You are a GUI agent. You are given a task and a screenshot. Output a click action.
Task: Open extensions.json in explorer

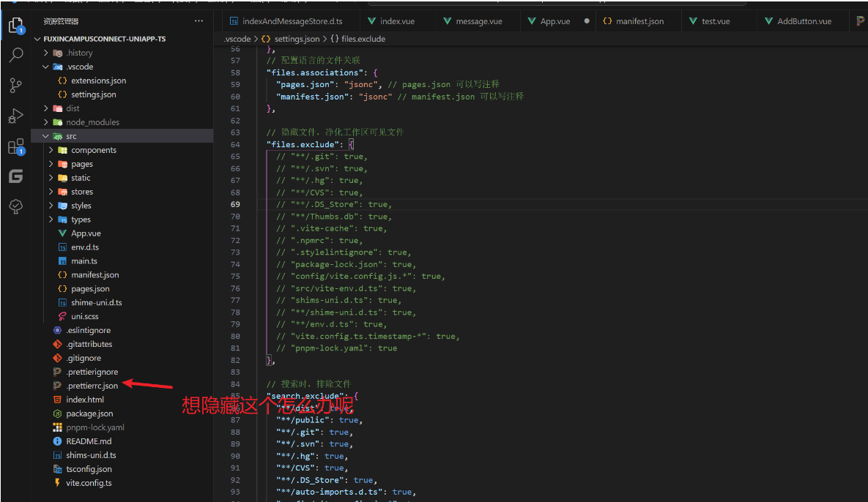pos(99,80)
